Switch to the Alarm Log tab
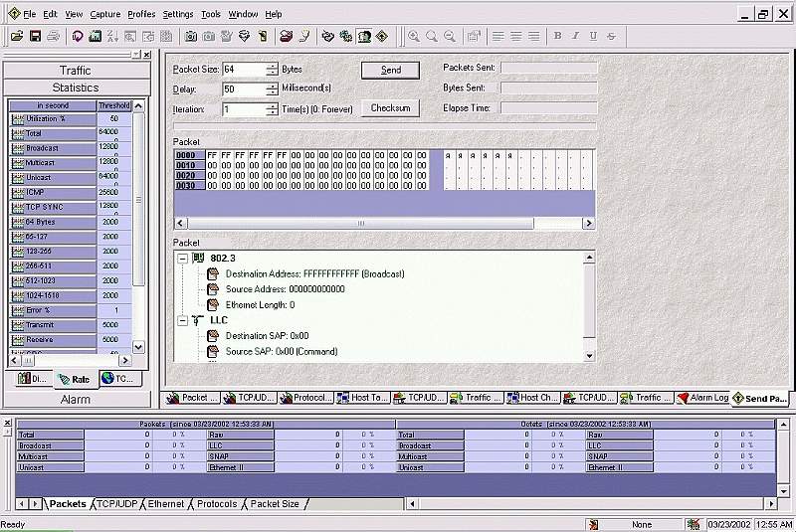The image size is (796, 532). (x=702, y=398)
